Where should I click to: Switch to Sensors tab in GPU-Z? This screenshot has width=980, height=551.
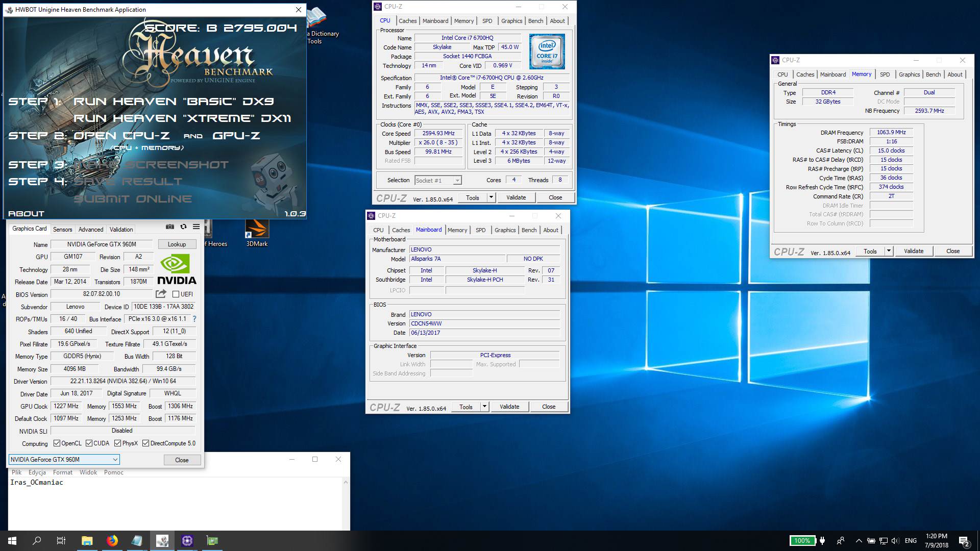62,230
